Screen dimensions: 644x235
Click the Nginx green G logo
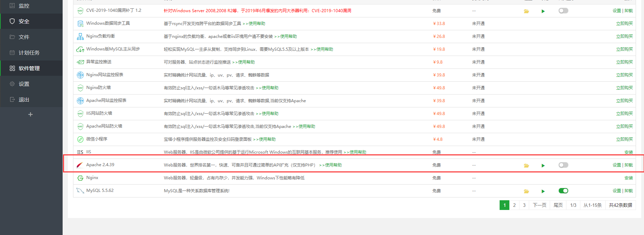80,178
